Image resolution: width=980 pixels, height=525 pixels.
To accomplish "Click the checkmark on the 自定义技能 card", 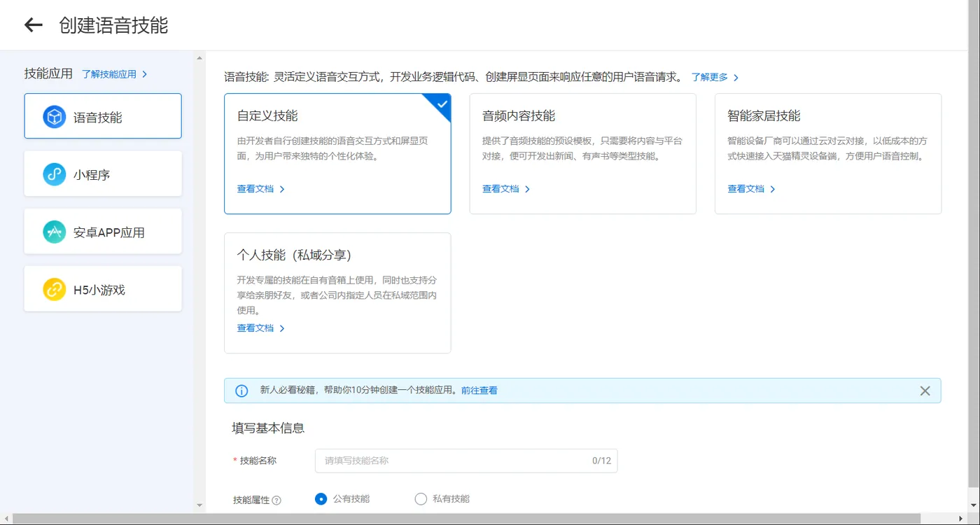I will tap(442, 104).
